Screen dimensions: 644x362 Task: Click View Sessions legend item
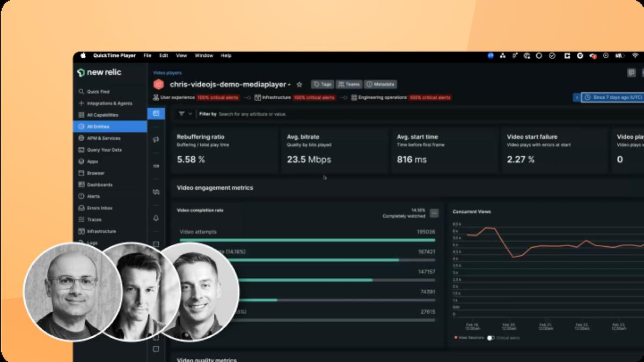point(469,338)
